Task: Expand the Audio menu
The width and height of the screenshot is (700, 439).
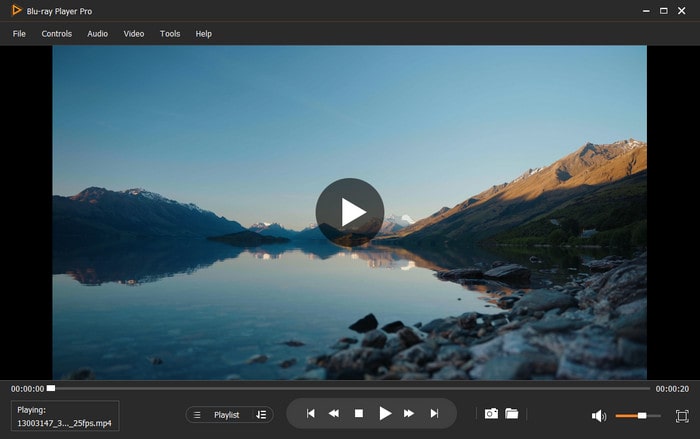Action: tap(97, 34)
